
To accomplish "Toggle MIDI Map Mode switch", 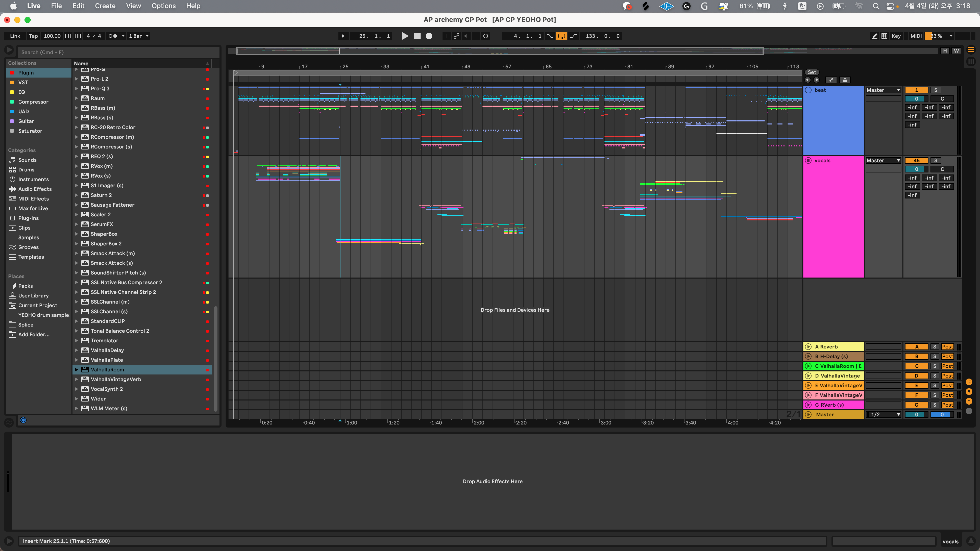I will (916, 36).
